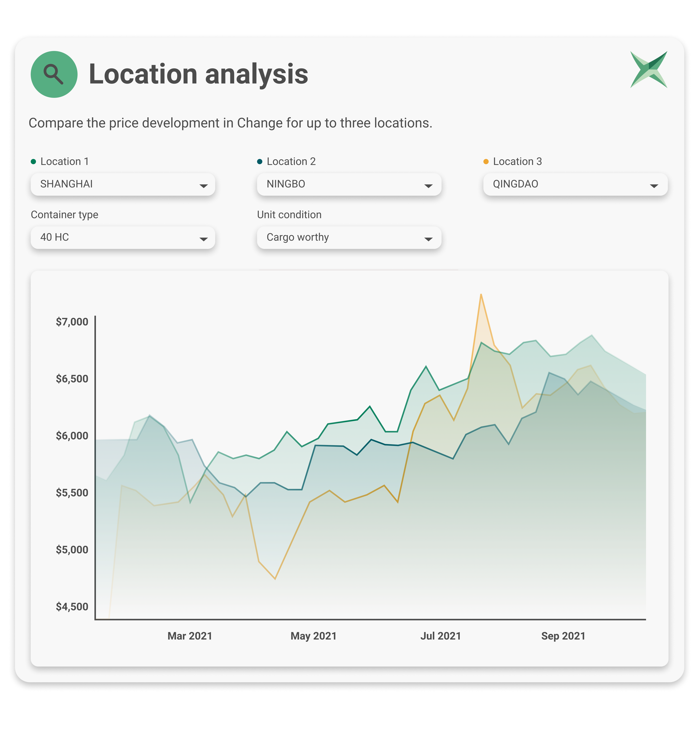The width and height of the screenshot is (700, 731).
Task: Open the SHANGHAI location dropdown
Action: pos(123,184)
